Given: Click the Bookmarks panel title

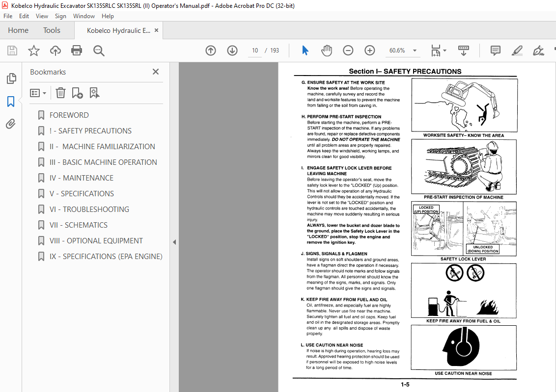Looking at the screenshot, I should 48,72.
